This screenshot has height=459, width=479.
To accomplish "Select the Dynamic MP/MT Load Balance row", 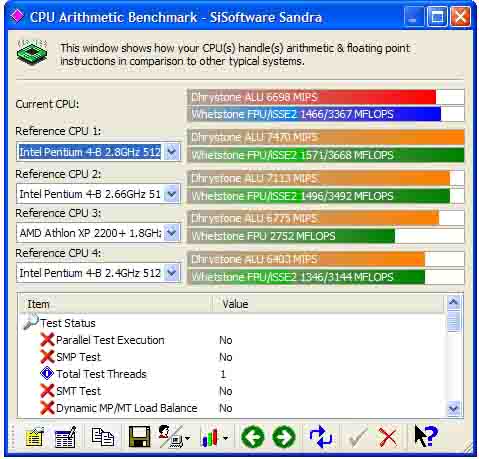I will [x=233, y=408].
